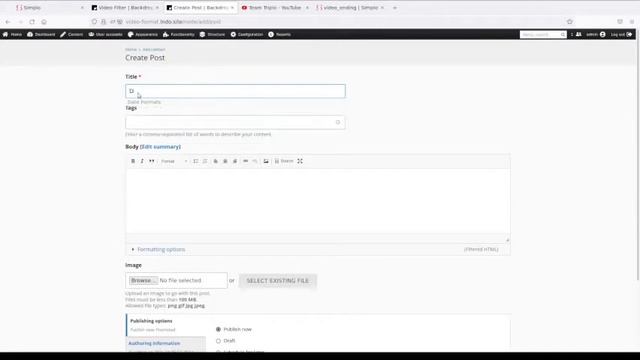Switch to the Video Filter browser tab
Screen dimensions: 640x360
coord(125,7)
